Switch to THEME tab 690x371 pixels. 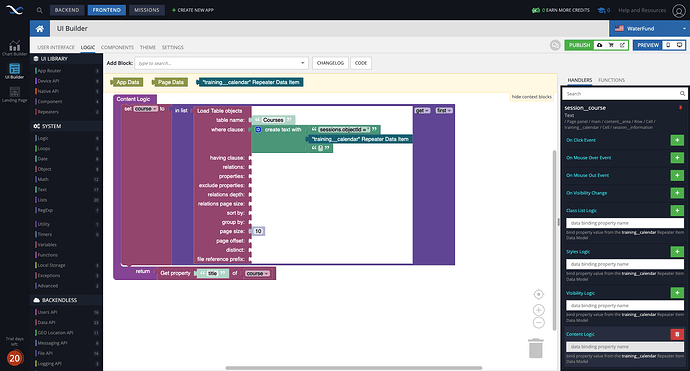pyautogui.click(x=147, y=47)
